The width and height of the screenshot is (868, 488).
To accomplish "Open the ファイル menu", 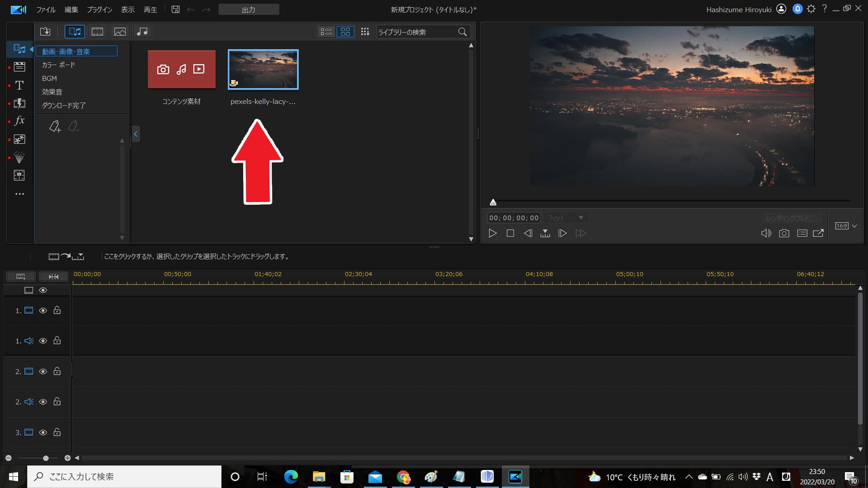I will [x=46, y=9].
